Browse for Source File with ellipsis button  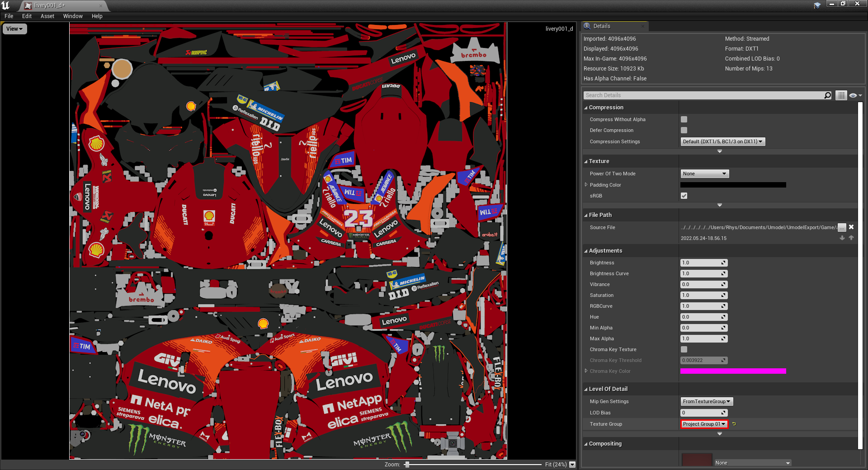[x=842, y=227]
